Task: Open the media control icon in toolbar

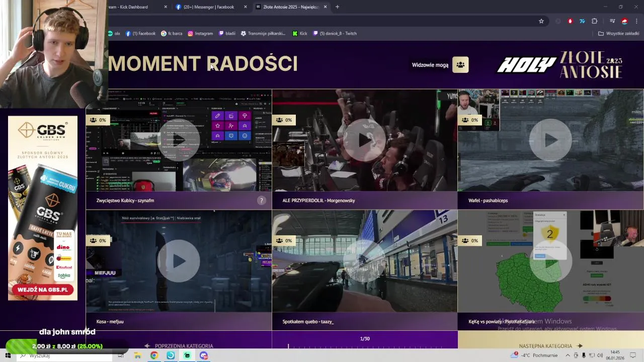Action: (x=612, y=21)
